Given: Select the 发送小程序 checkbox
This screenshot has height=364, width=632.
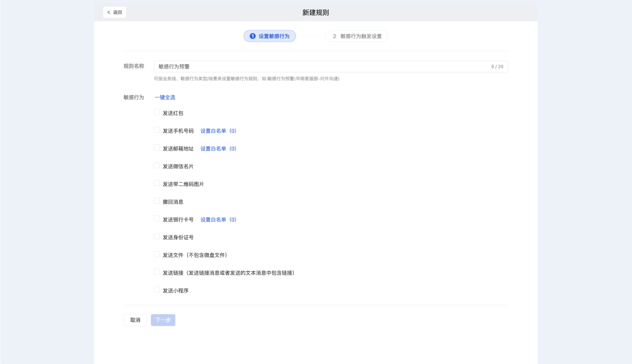Looking at the screenshot, I should 157,290.
